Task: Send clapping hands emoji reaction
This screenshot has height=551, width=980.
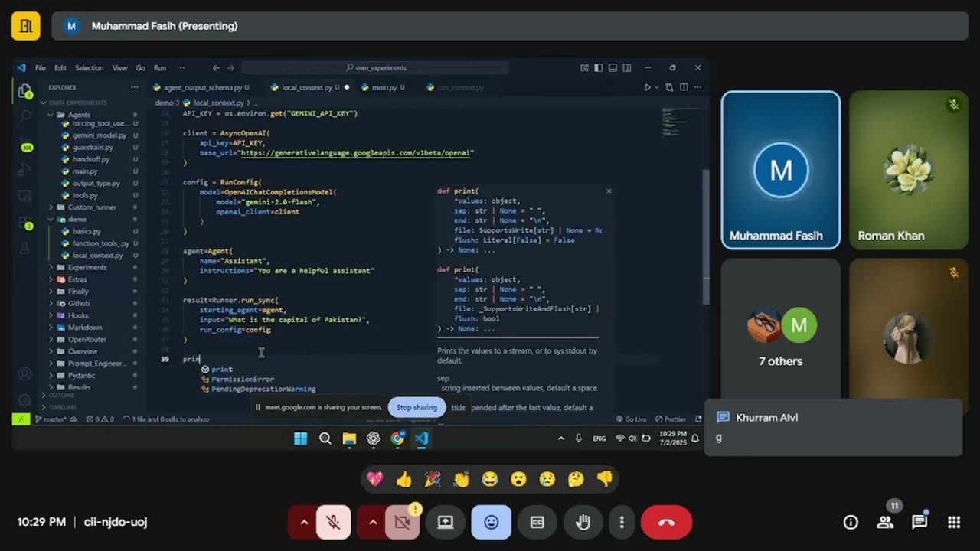Action: click(x=462, y=479)
